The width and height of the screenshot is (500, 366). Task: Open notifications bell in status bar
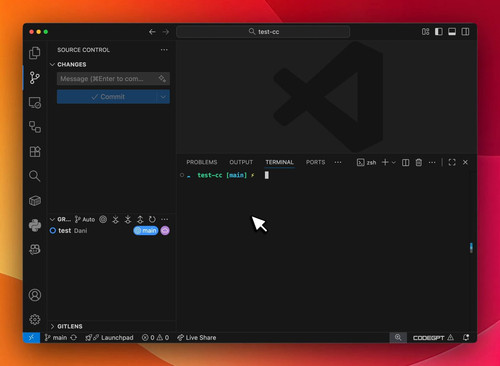[466, 338]
